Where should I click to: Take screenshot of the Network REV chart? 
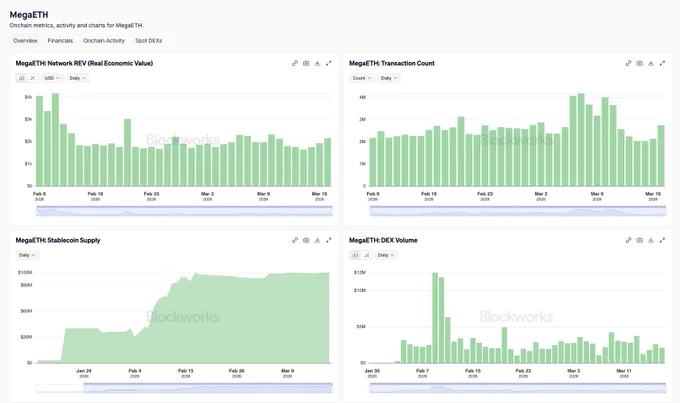pos(306,63)
